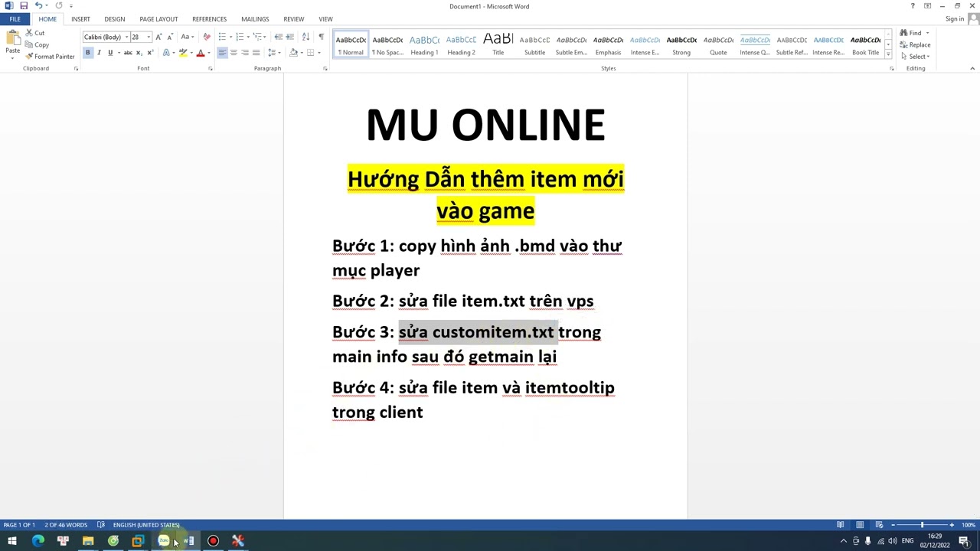The image size is (980, 551).
Task: Click Sign in link
Action: point(954,19)
